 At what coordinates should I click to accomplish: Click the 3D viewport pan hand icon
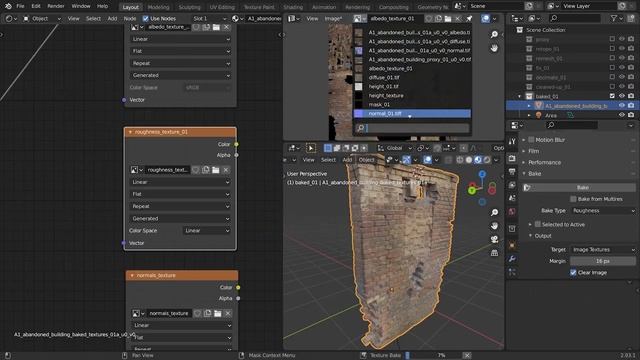pyautogui.click(x=494, y=226)
